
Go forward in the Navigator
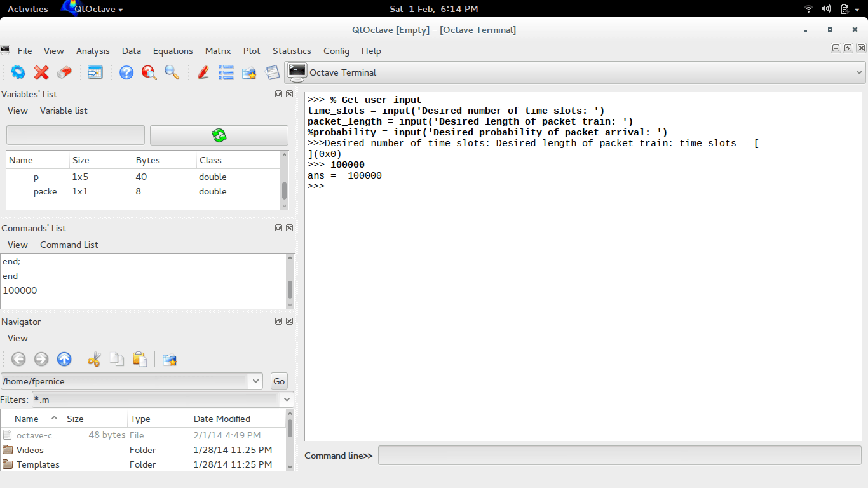(41, 359)
